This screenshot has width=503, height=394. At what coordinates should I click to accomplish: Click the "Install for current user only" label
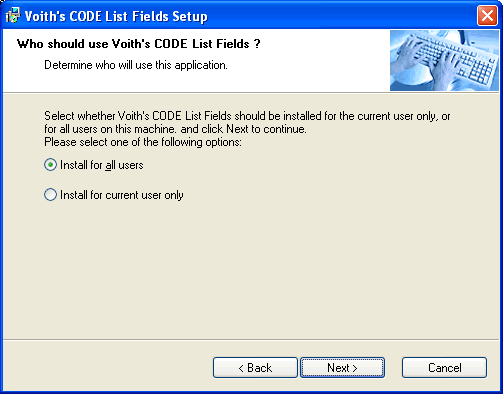[x=122, y=195]
